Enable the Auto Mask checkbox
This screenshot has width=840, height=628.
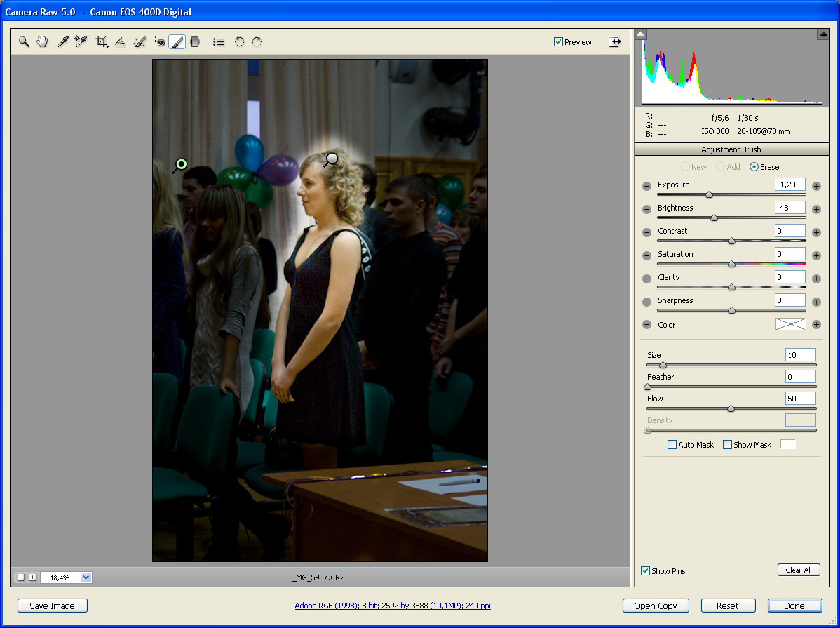click(x=672, y=445)
